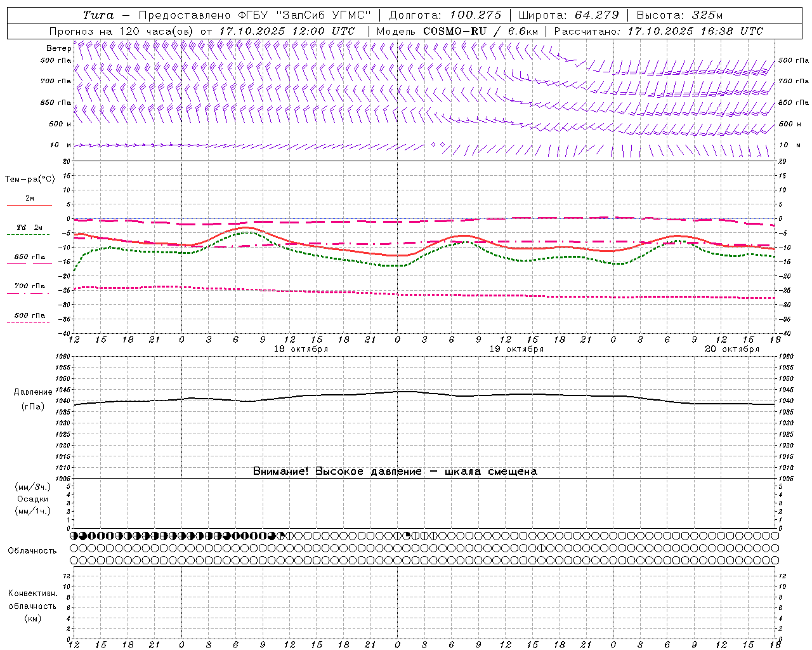Click the 'Прогноз на 120 часа(ов)' text

(122, 31)
